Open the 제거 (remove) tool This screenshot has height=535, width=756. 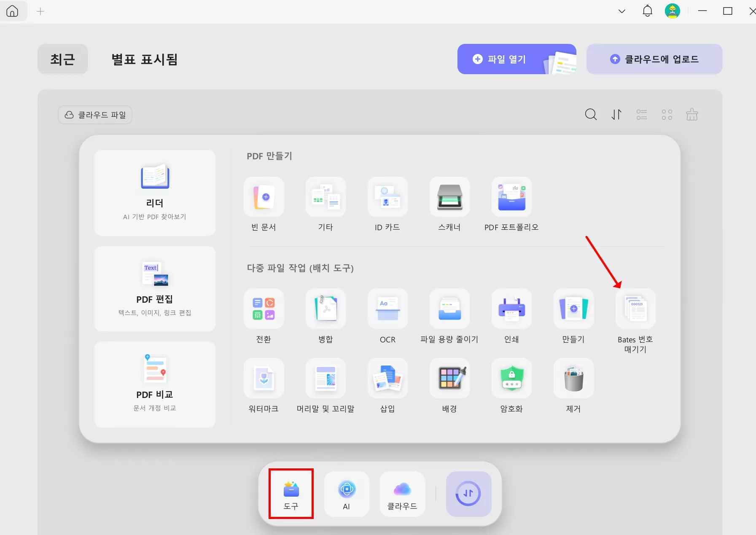(x=573, y=378)
